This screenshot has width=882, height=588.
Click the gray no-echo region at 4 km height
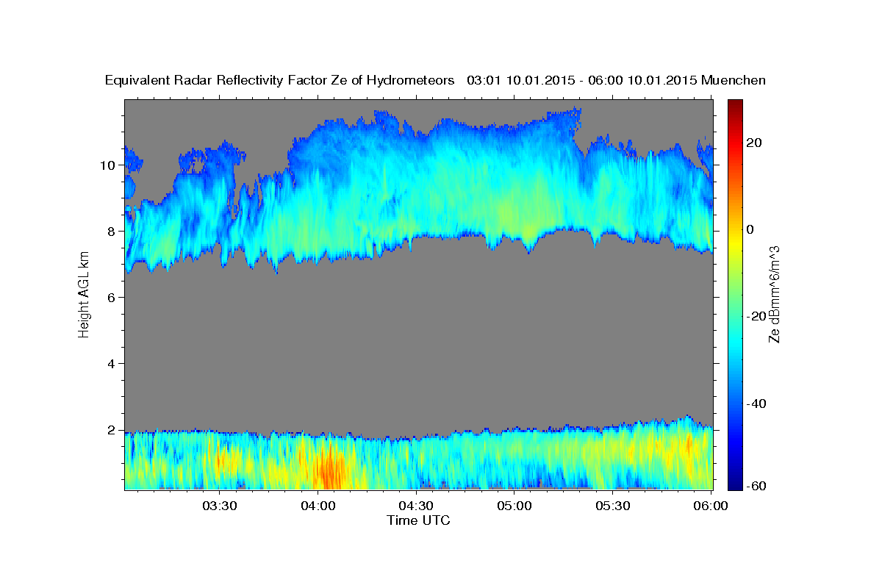(419, 363)
